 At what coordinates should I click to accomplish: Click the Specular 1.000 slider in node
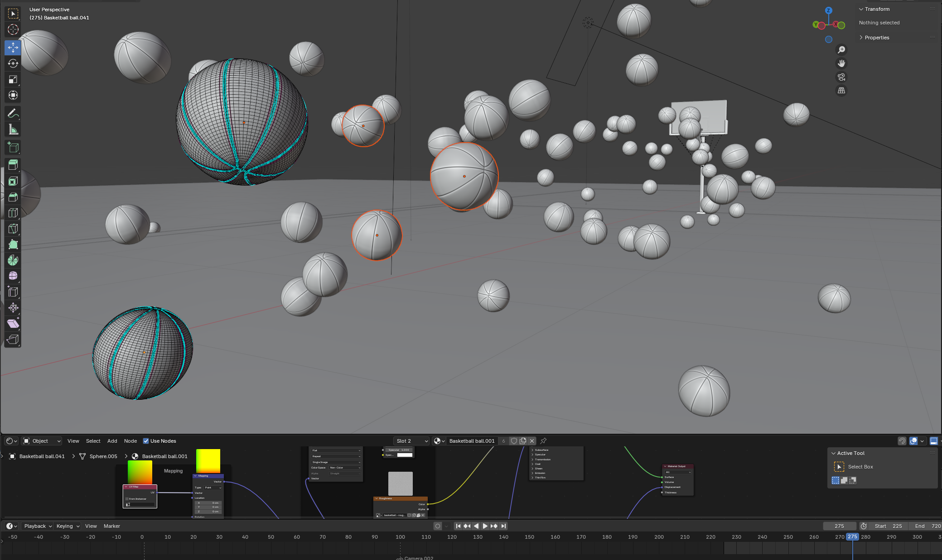(399, 450)
